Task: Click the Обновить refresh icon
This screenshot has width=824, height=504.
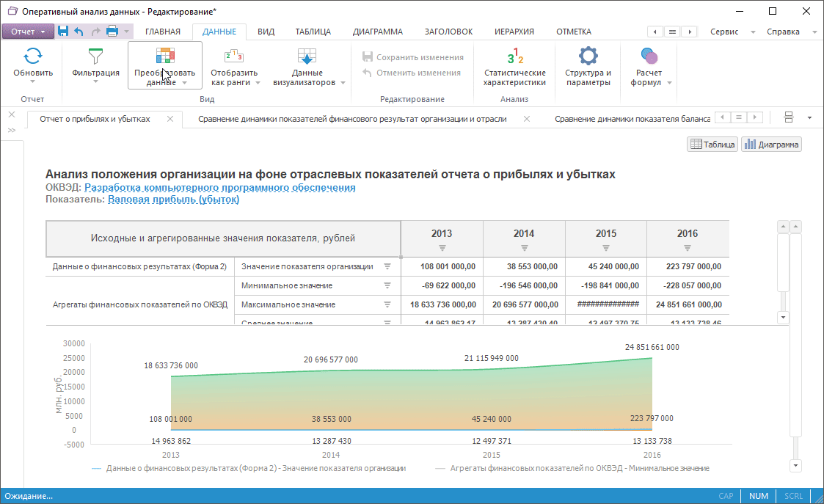Action: (x=33, y=57)
